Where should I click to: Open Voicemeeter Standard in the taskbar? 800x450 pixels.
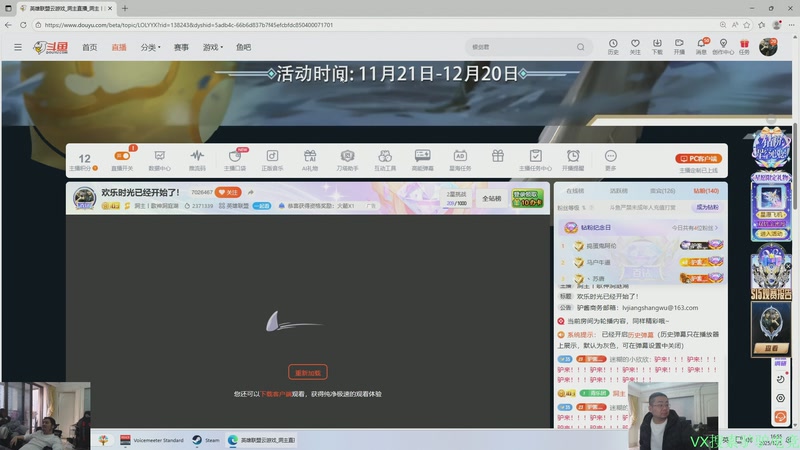(152, 440)
